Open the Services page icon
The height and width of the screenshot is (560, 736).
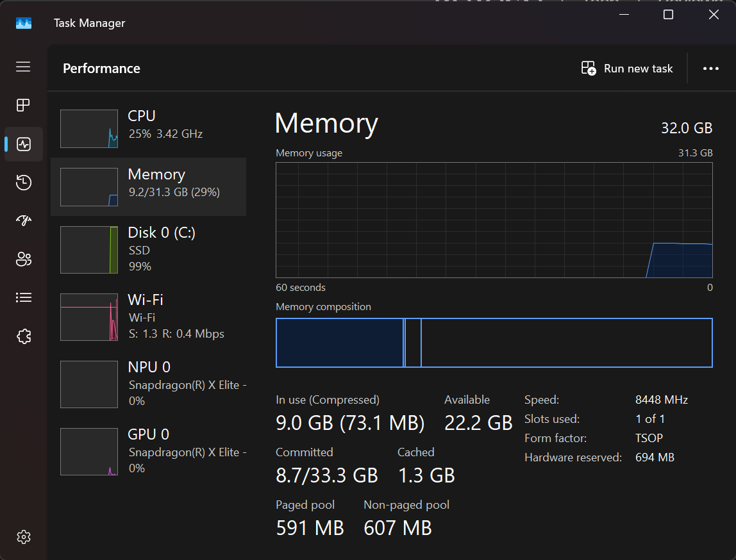[24, 336]
